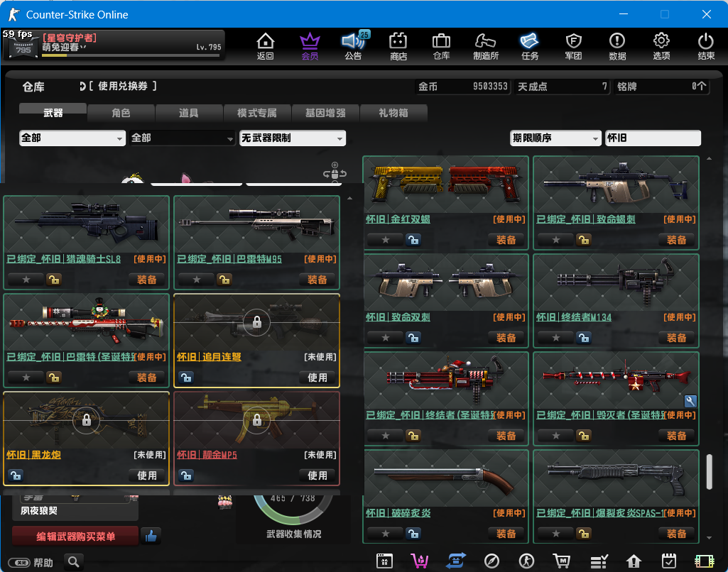Open the 公告 announcements speaker icon
The image size is (728, 572).
[x=353, y=46]
